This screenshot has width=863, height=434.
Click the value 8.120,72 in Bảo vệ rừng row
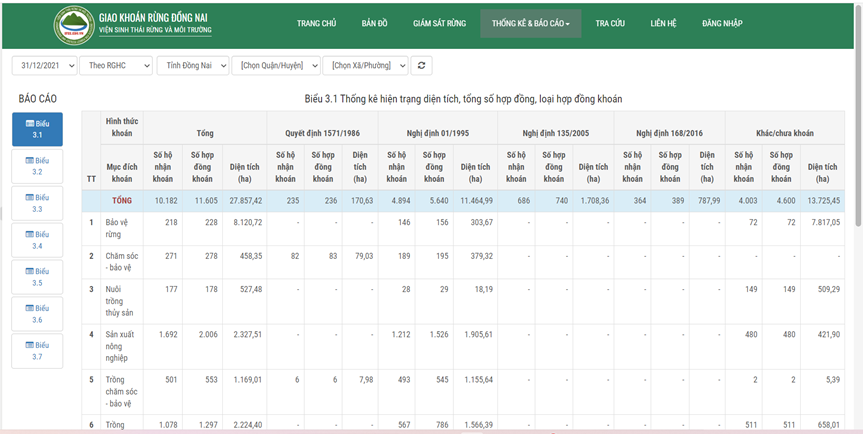(x=248, y=223)
